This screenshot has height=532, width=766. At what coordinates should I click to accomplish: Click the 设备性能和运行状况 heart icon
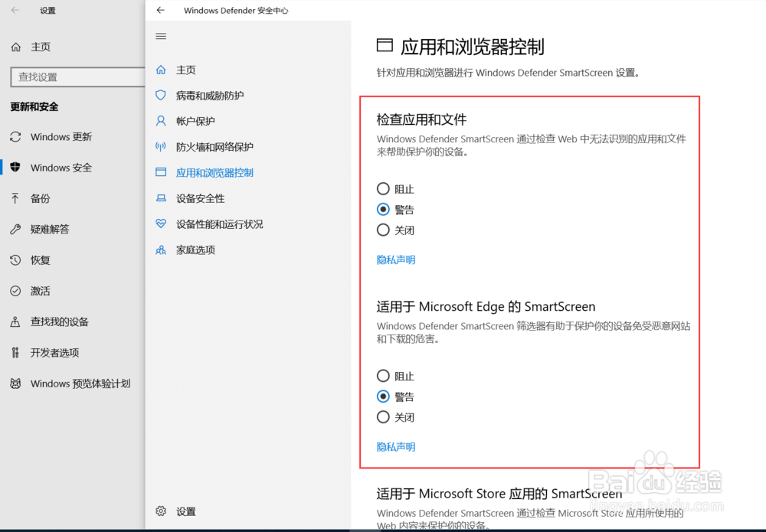[x=161, y=224]
